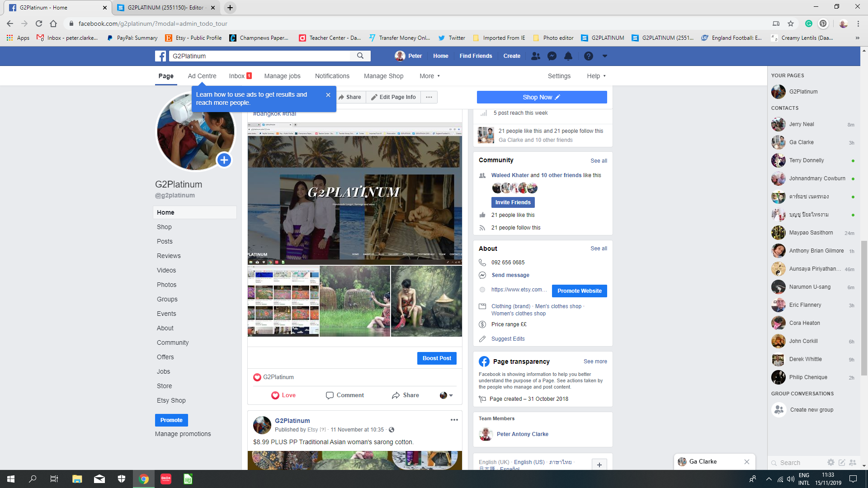868x488 pixels.
Task: Open the Twitter bookmark
Action: click(x=452, y=38)
